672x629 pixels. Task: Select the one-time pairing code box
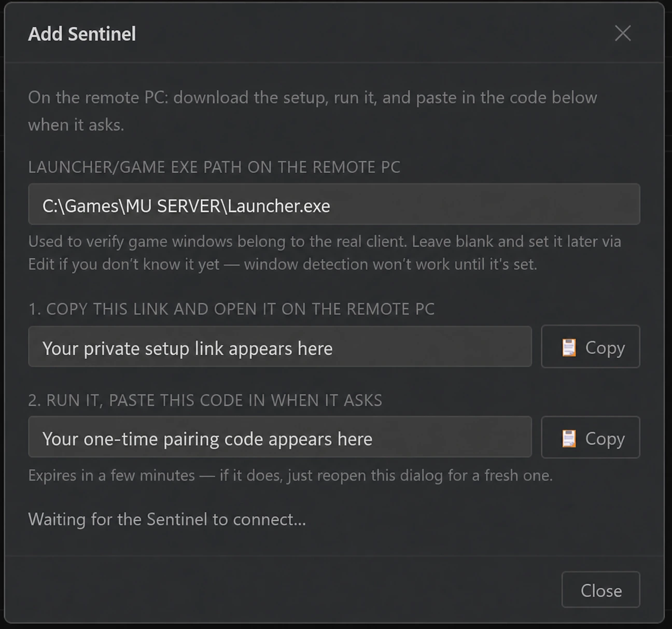coord(280,437)
